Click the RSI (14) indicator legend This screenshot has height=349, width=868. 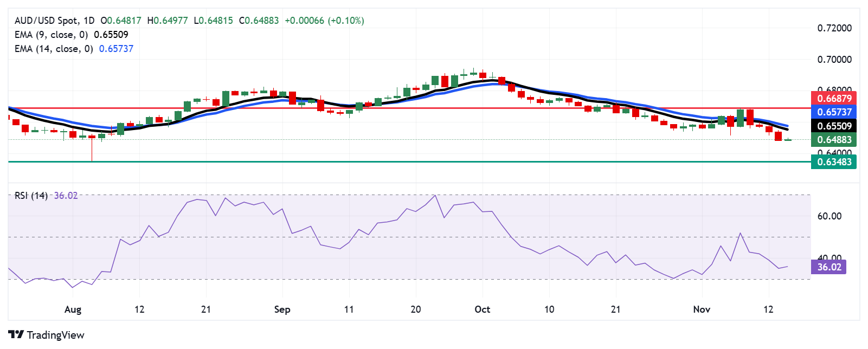tap(31, 196)
